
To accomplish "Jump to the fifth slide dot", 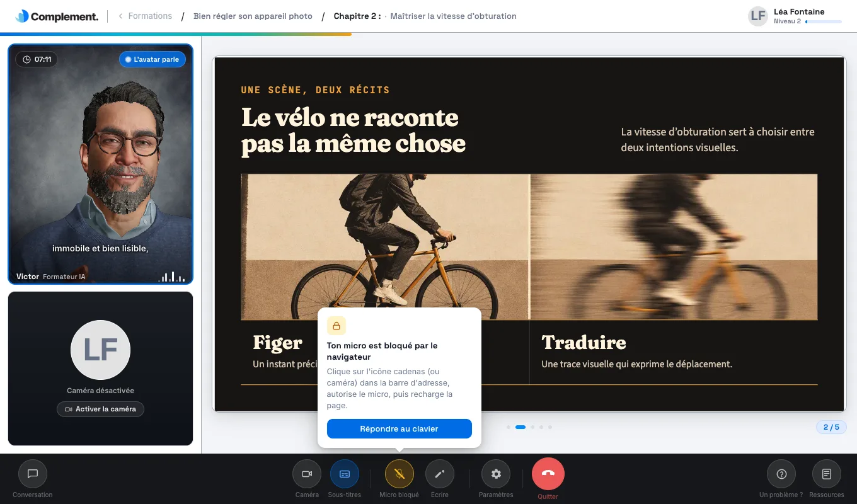I will (x=550, y=427).
